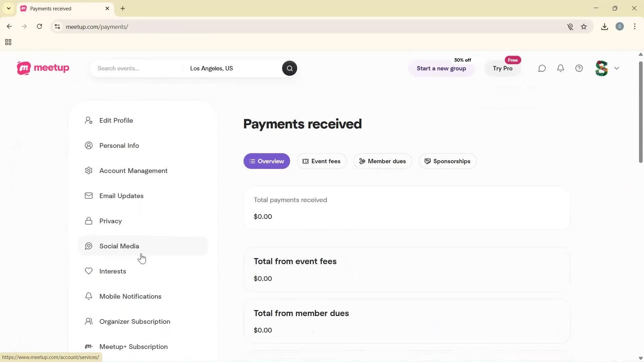Expand the profile avatar dropdown arrow
The height and width of the screenshot is (362, 644).
[617, 68]
